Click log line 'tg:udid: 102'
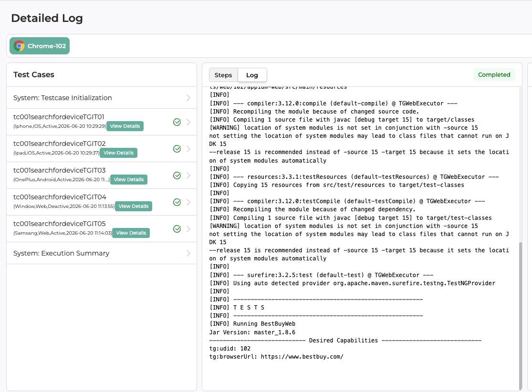Viewport: 532px width, 392px height. point(229,349)
